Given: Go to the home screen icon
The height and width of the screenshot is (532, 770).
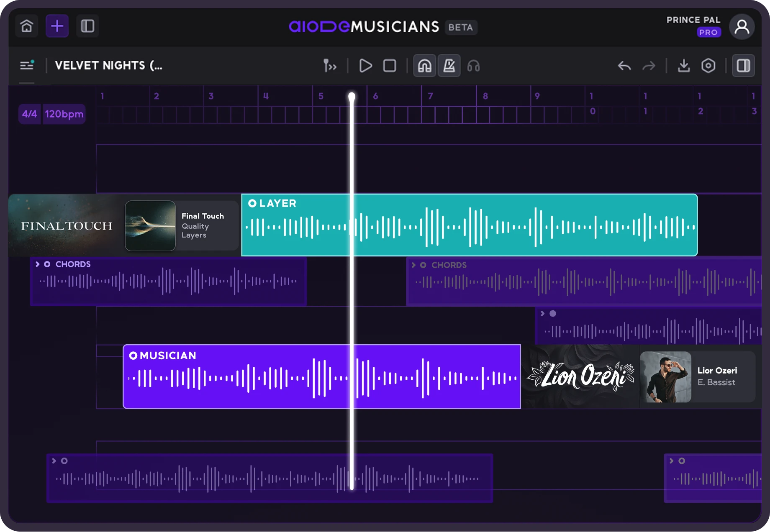Looking at the screenshot, I should pyautogui.click(x=27, y=26).
